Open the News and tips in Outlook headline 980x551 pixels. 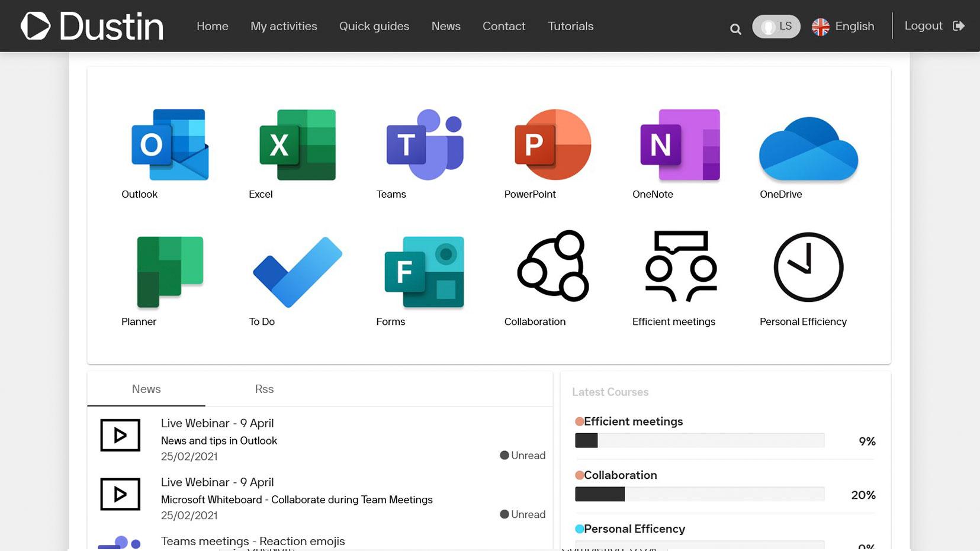coord(219,440)
